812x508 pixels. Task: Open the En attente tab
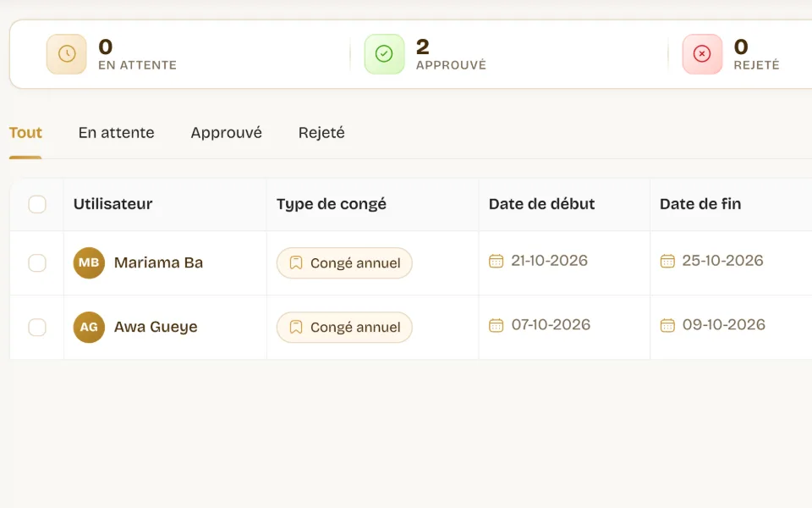click(117, 133)
